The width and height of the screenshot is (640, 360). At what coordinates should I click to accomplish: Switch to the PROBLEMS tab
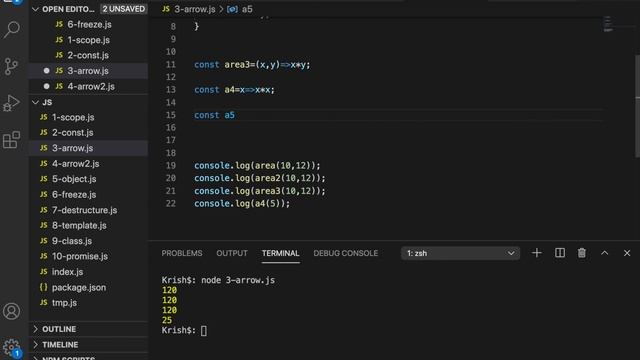(182, 253)
